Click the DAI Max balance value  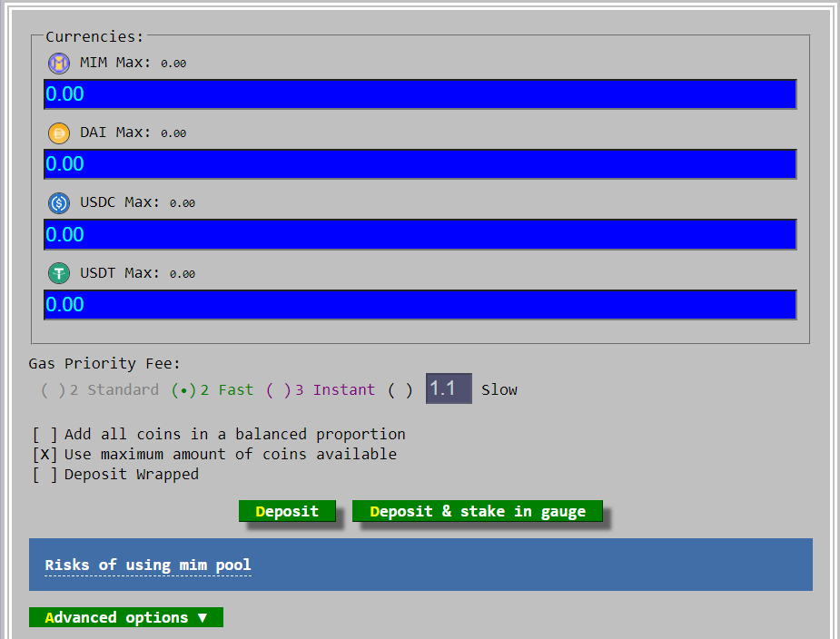coord(173,133)
